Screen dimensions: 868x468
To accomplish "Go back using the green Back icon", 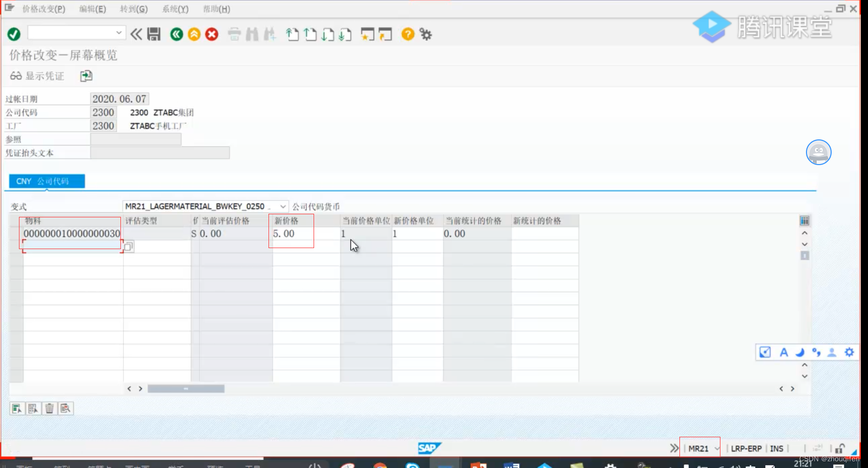I will tap(177, 34).
